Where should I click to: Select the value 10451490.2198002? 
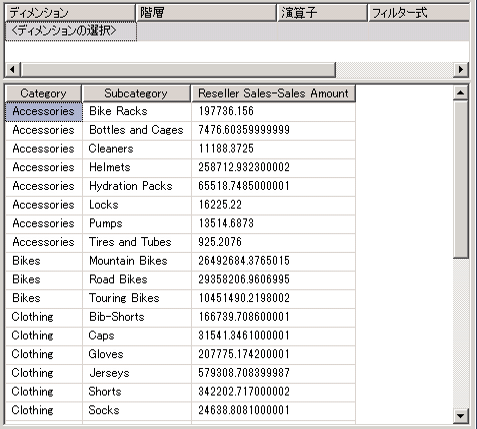274,298
